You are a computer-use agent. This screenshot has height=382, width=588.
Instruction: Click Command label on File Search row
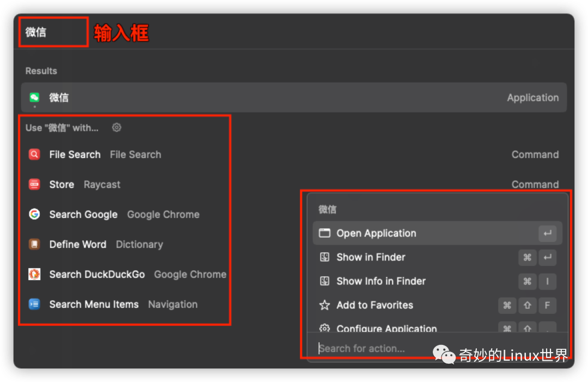coord(535,154)
